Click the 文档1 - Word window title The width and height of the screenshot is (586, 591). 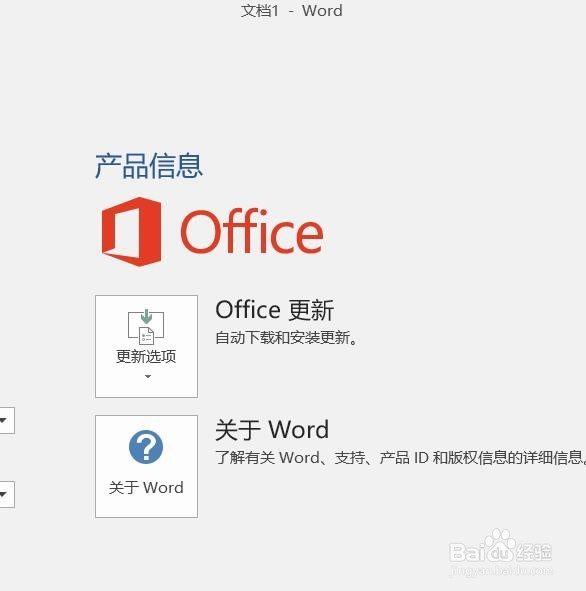coord(292,11)
